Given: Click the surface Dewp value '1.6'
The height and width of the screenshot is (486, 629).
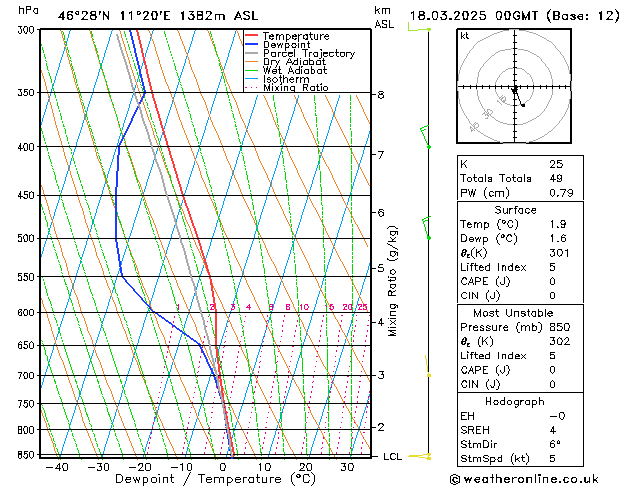Looking at the screenshot, I should pos(558,239).
